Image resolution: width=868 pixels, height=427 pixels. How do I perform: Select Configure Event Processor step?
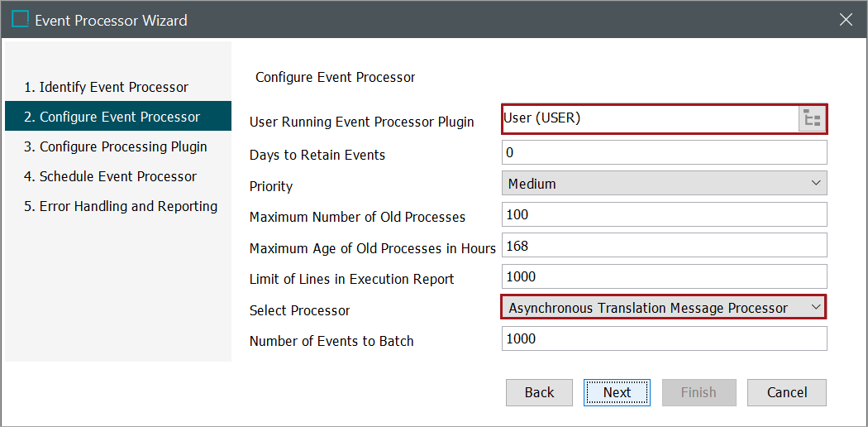119,117
